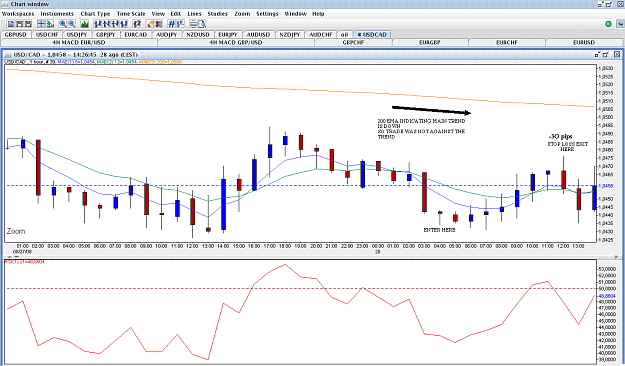Select the EURCHF tab
Image resolution: width=625 pixels, height=366 pixels.
[x=507, y=42]
